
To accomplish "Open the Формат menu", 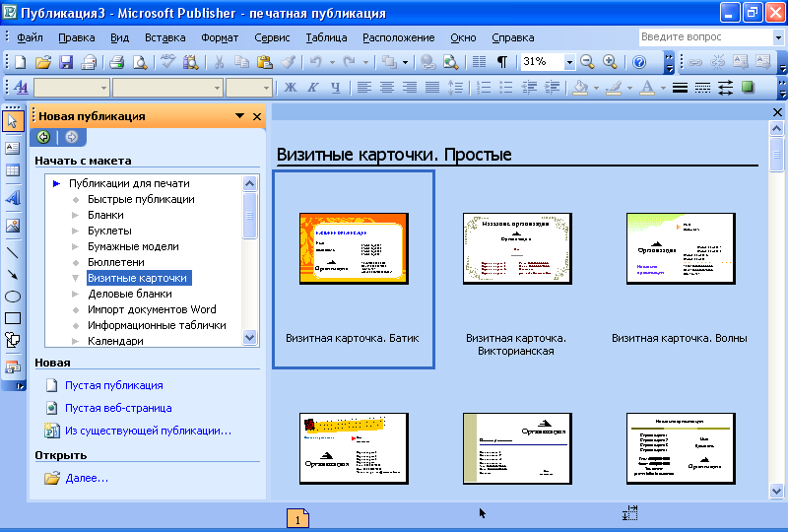I will point(220,37).
